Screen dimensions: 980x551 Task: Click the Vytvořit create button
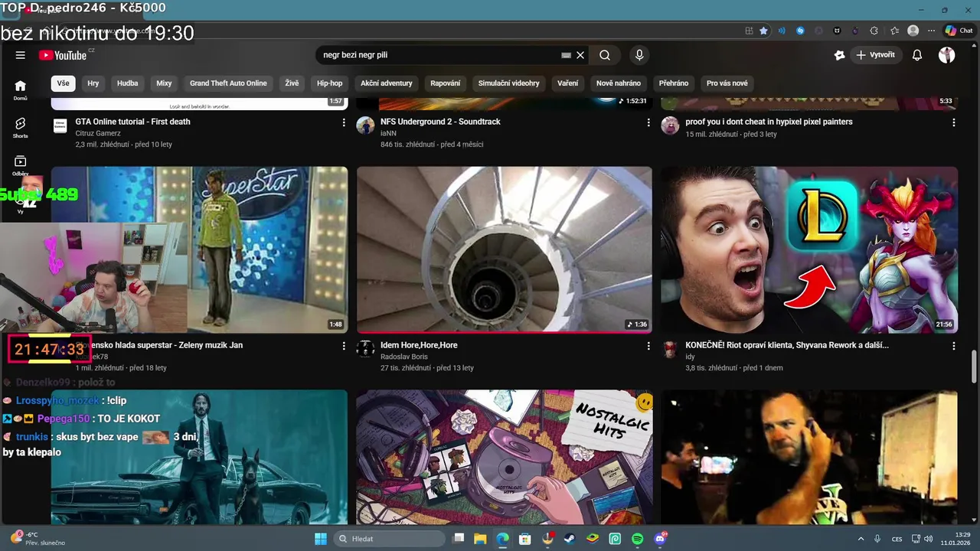(x=875, y=55)
